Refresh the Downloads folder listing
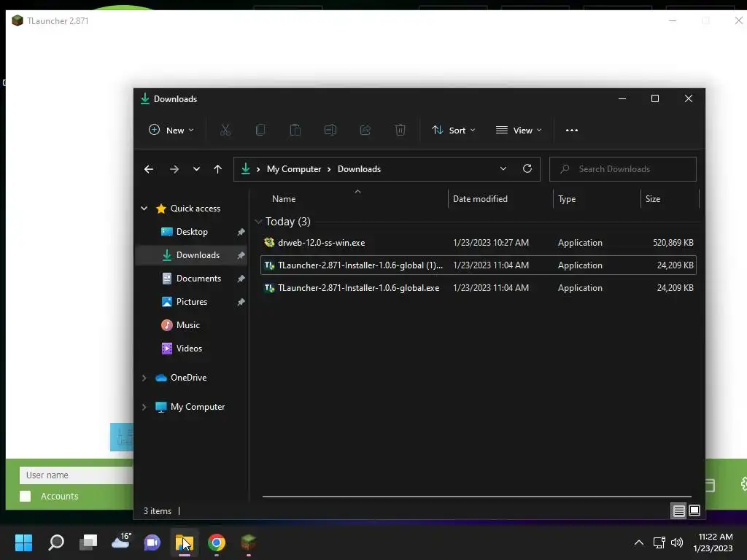The image size is (747, 560). click(527, 168)
